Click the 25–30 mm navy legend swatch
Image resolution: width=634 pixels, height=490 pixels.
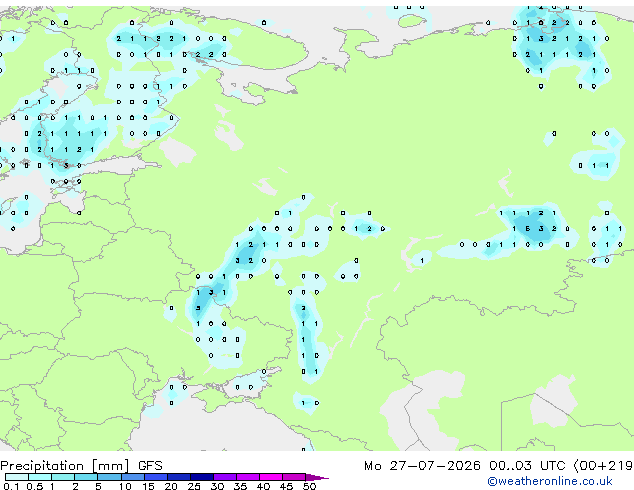pyautogui.click(x=202, y=477)
